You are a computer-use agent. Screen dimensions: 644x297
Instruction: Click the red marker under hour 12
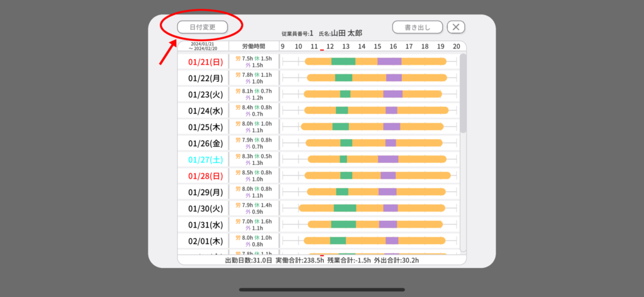pos(322,51)
